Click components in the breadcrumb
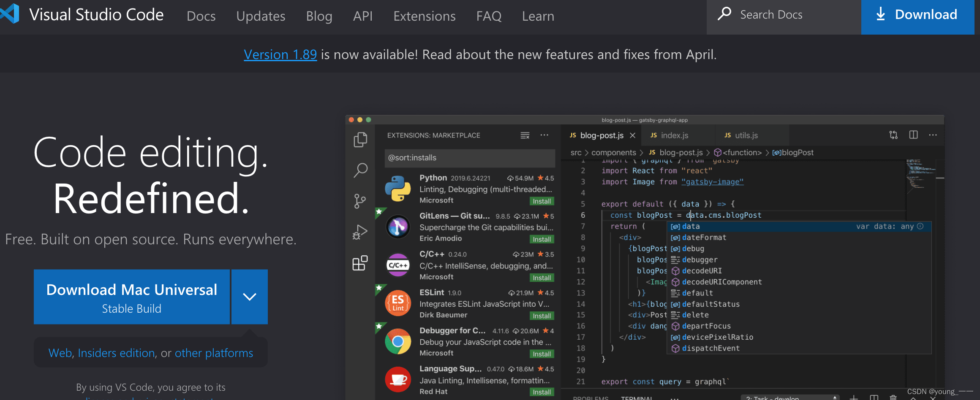 613,153
